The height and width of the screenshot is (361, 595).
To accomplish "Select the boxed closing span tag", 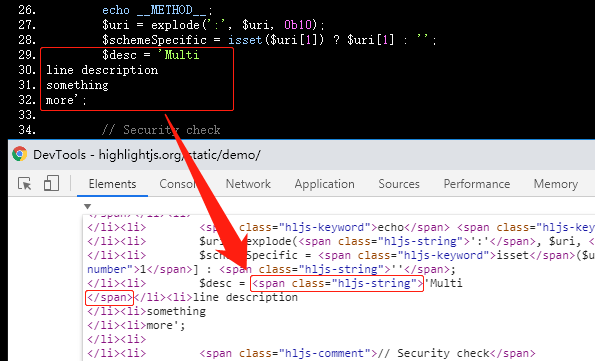I will coord(110,297).
